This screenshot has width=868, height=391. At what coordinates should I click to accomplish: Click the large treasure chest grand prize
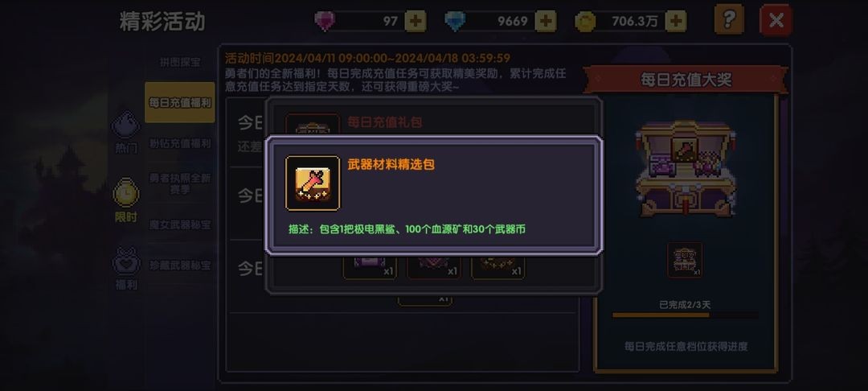click(x=686, y=168)
